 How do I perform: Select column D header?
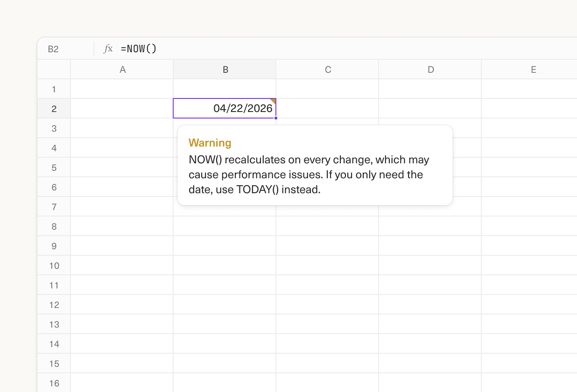[430, 70]
